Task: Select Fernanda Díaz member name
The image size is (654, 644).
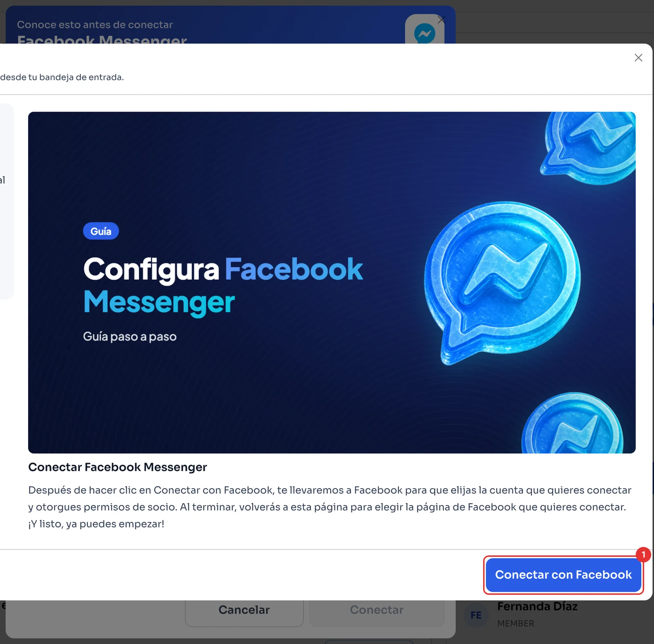Action: [537, 607]
